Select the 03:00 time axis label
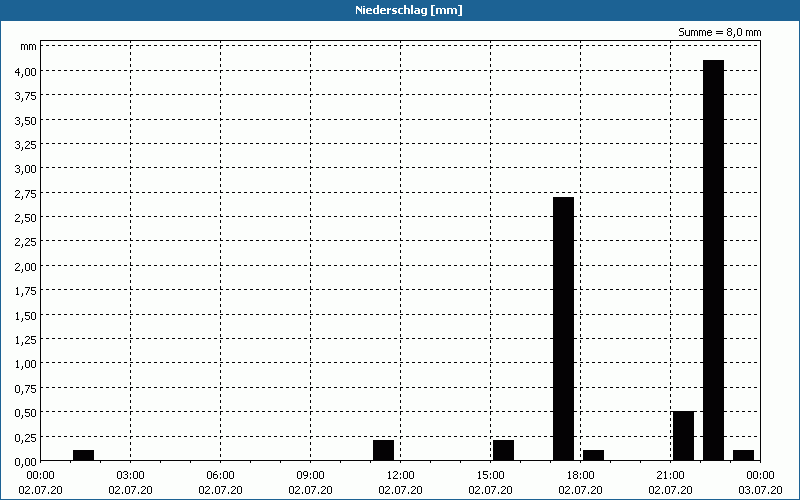800x500 pixels. [131, 476]
